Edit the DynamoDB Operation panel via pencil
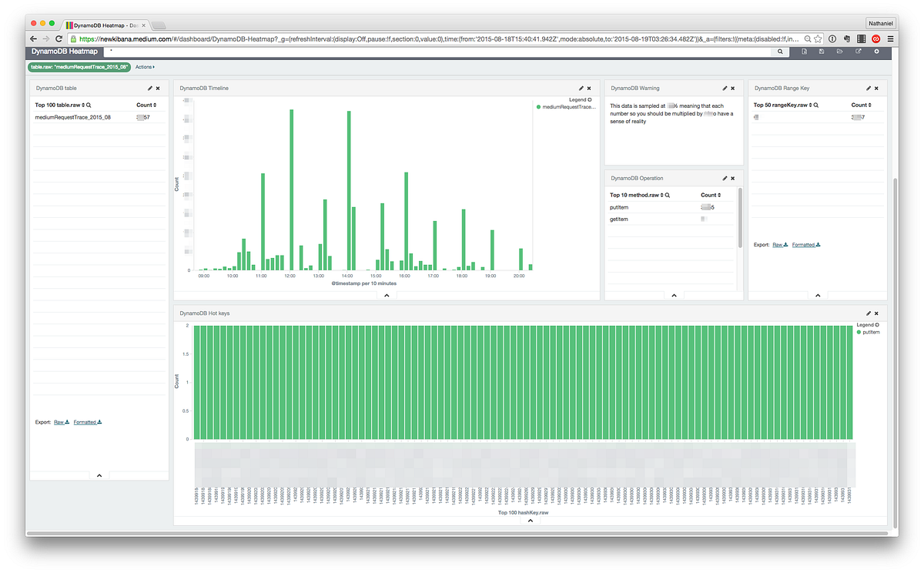This screenshot has height=573, width=924. (725, 179)
